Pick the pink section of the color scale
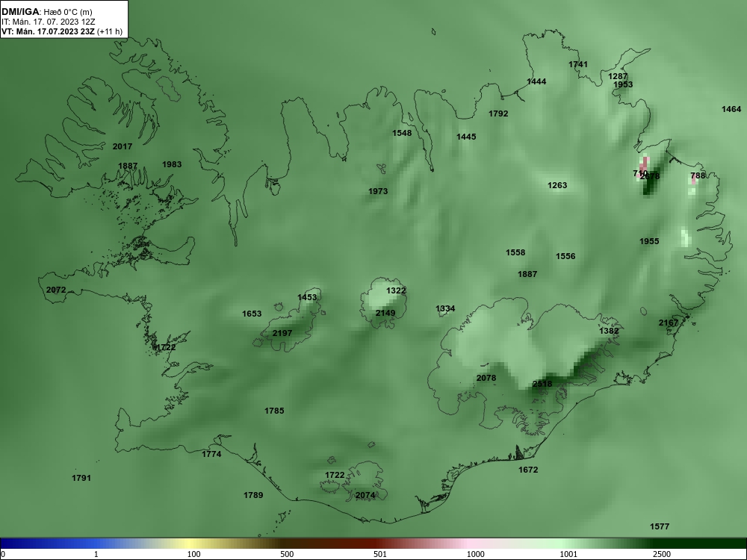This screenshot has height=560, width=747. [x=469, y=544]
